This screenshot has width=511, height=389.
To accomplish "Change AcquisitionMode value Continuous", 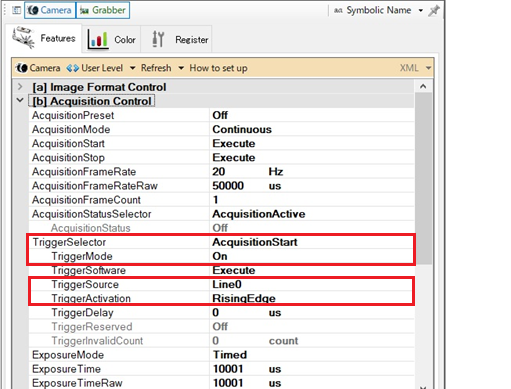I will pyautogui.click(x=242, y=129).
